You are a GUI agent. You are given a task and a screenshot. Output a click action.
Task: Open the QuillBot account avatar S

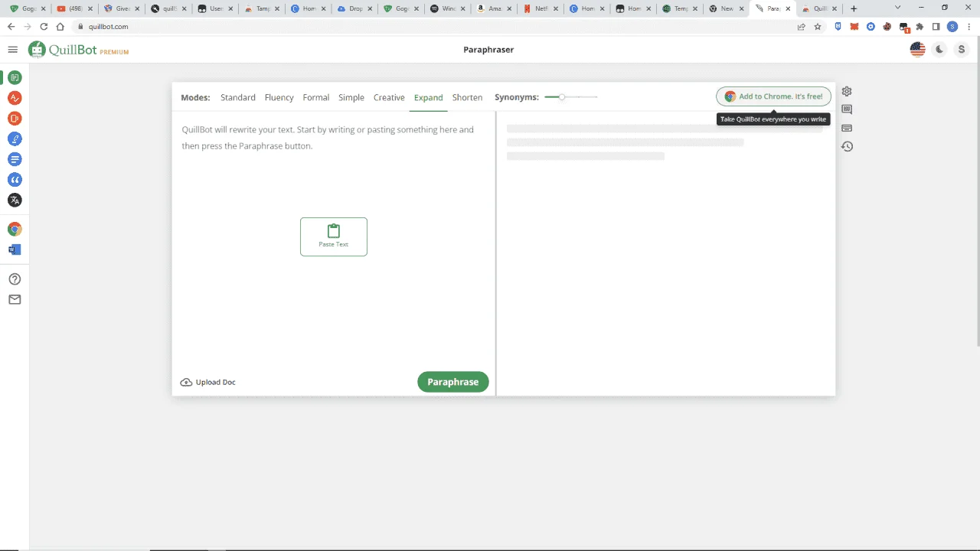coord(962,50)
